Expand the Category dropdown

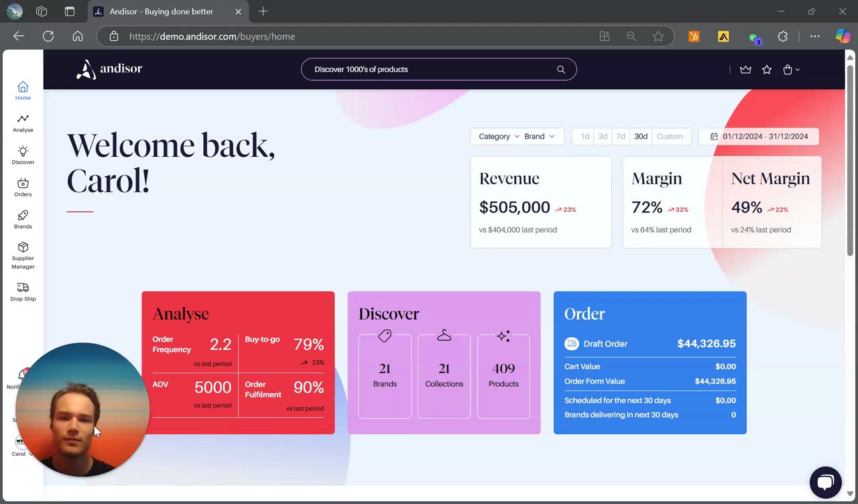[499, 136]
